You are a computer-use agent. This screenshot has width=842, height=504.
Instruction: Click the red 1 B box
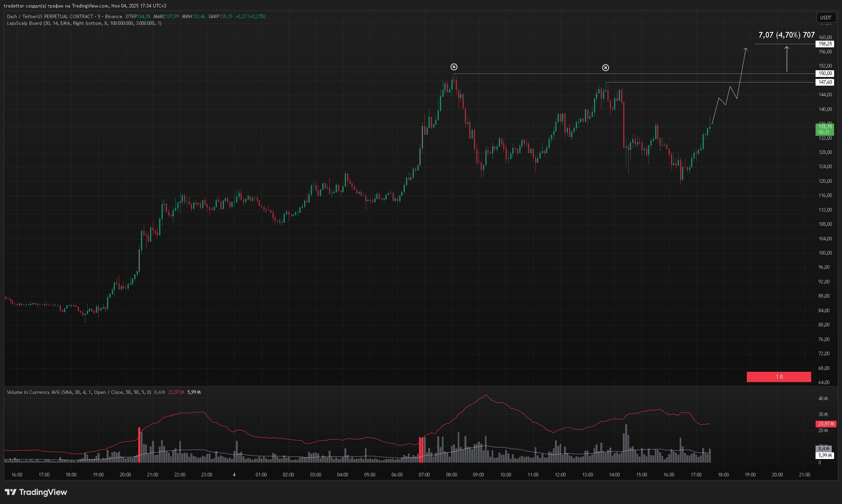[779, 377]
